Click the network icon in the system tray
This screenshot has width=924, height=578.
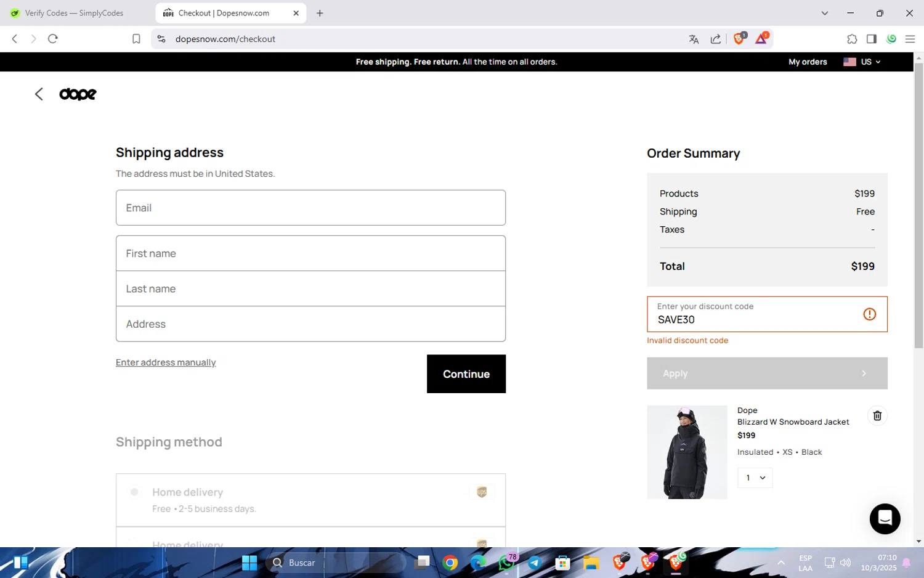[830, 563]
